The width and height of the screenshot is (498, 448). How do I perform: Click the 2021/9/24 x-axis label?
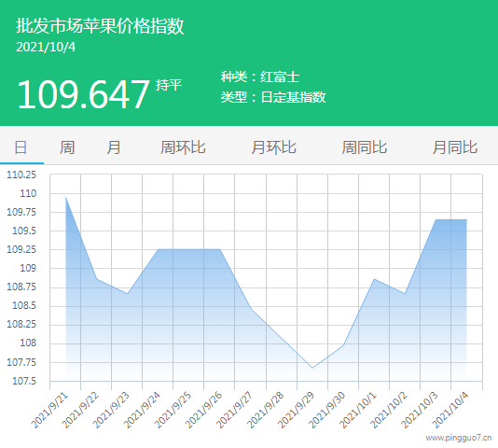142,410
